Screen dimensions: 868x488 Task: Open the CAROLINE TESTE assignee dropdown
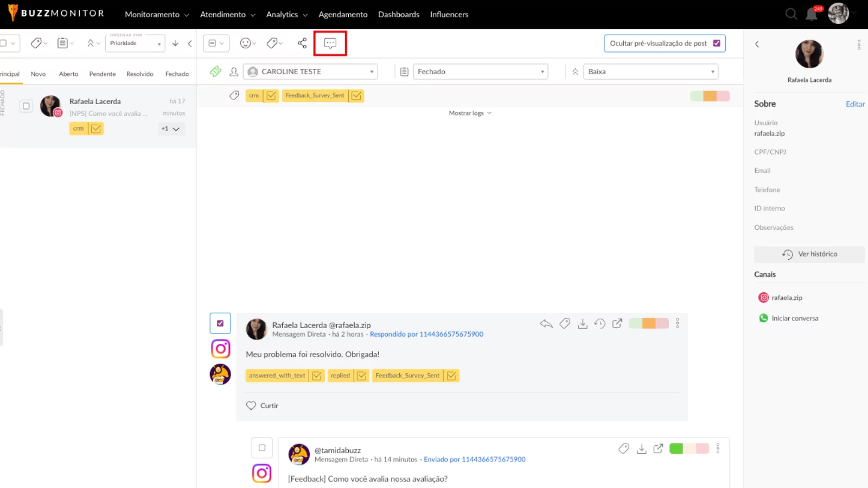[x=310, y=72]
